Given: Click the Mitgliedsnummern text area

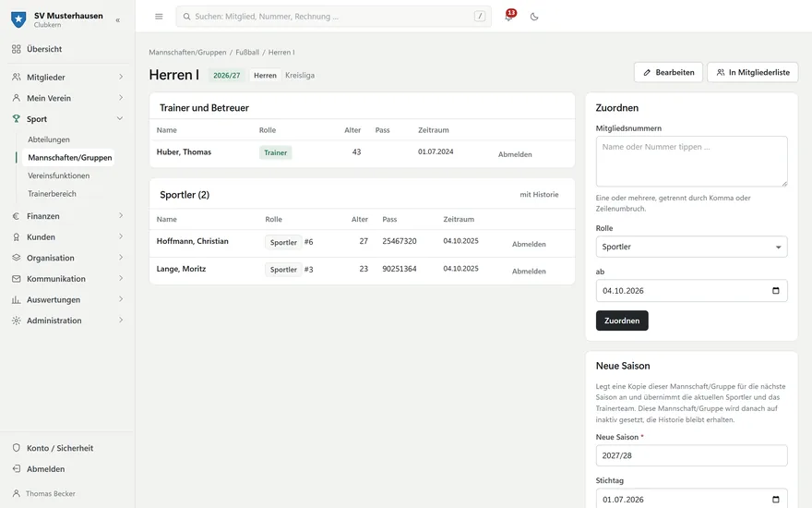Looking at the screenshot, I should point(691,162).
